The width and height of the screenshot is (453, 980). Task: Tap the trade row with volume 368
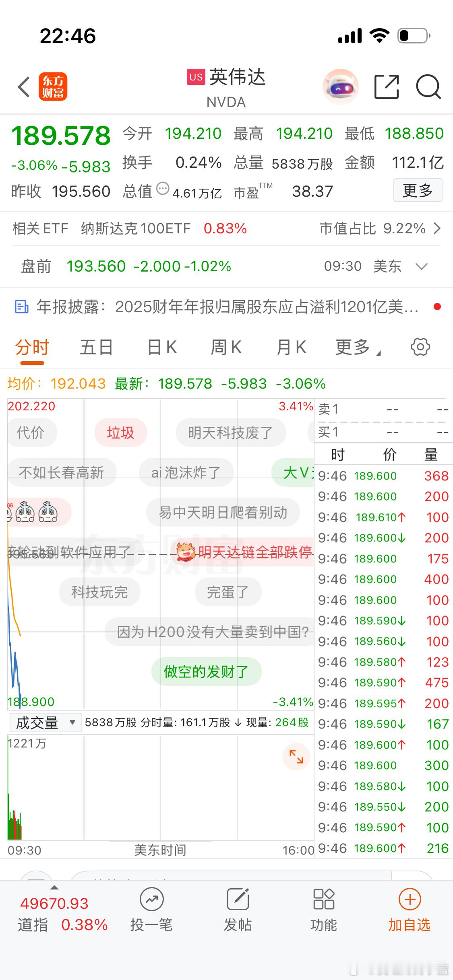click(383, 476)
